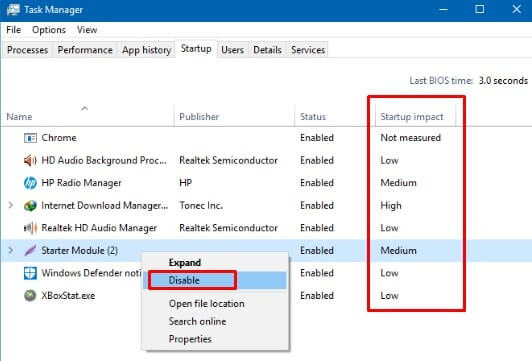This screenshot has height=361, width=532.
Task: Expand the Internet Download Manager group
Action: [11, 205]
